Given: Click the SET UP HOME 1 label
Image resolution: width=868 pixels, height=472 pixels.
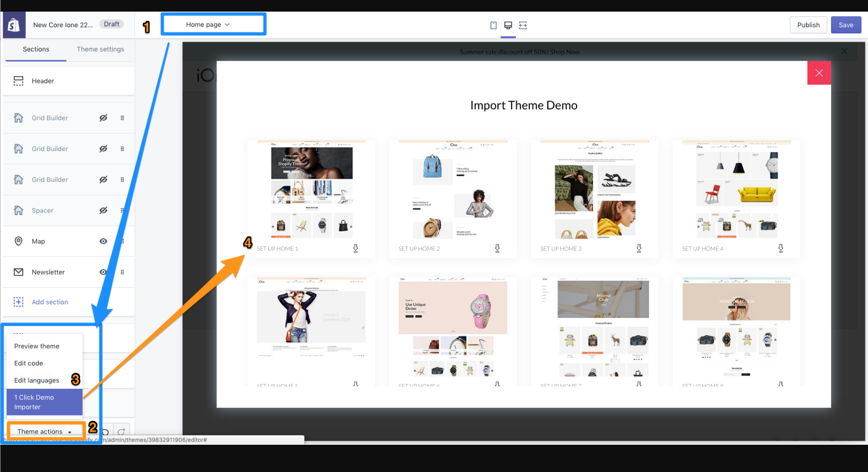Looking at the screenshot, I should [277, 249].
